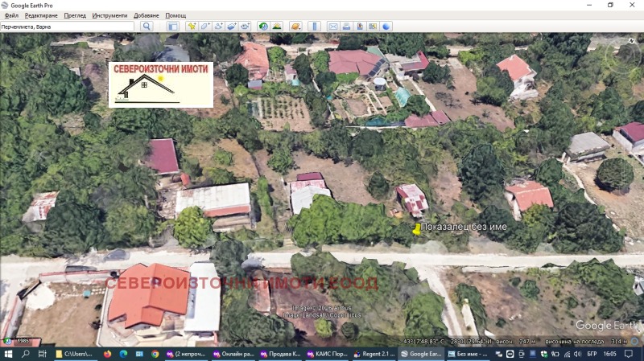Image resolution: width=644 pixels, height=361 pixels.
Task: Switch to the КАИС Пор... taskbar window
Action: [327, 354]
